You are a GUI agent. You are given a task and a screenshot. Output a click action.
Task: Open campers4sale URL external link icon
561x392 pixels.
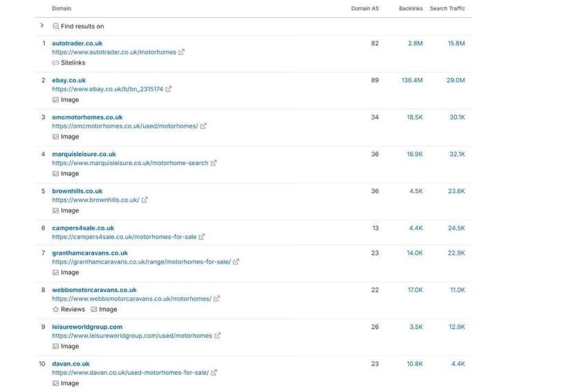click(x=202, y=237)
